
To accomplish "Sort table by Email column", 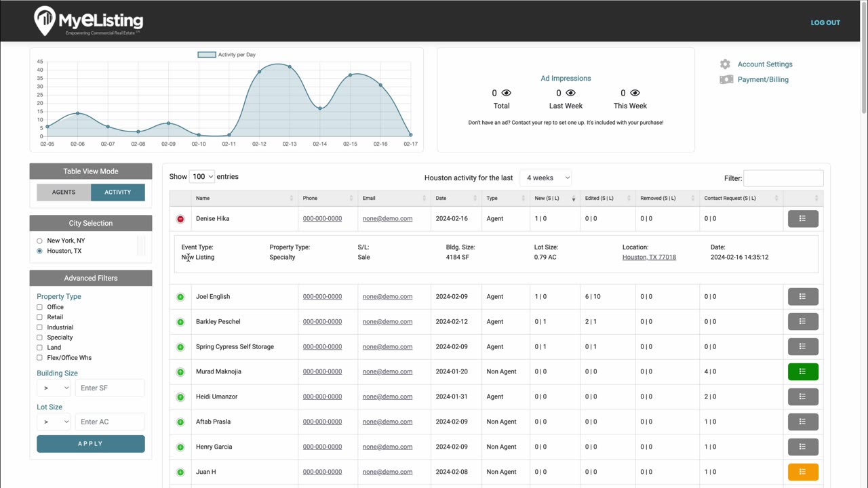I will tap(394, 198).
